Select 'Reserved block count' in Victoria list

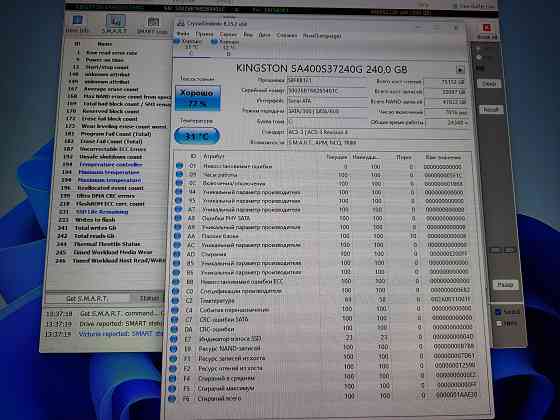110,111
